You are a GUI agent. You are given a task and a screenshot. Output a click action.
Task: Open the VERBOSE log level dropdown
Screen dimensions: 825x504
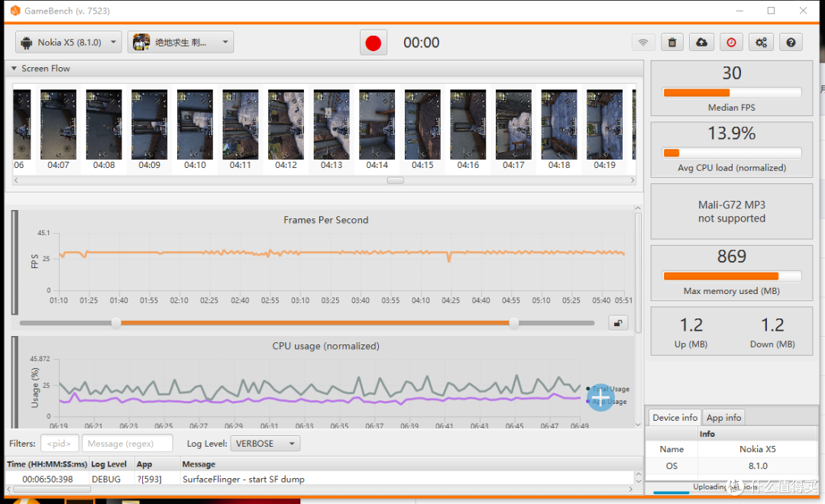[x=265, y=444]
